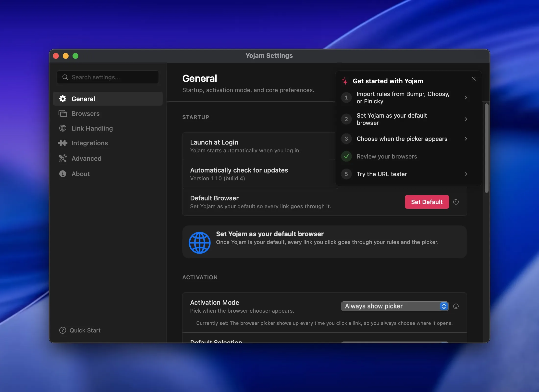The image size is (539, 392).
Task: Click the Integrations puzzle icon
Action: (63, 143)
